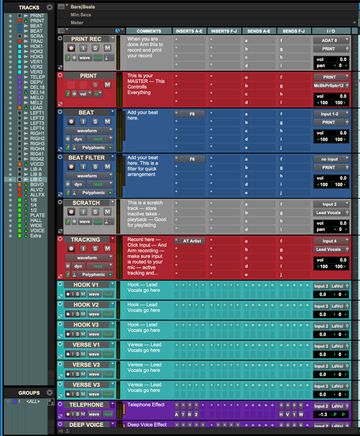
Task: Click the blue track timebase clock icon
Action: pyautogui.click(x=118, y=31)
